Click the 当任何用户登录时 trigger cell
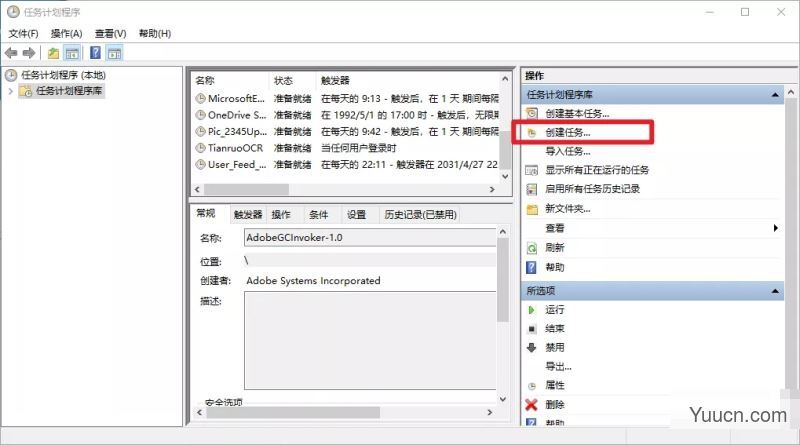Viewport: 800px width, 445px height. point(359,148)
